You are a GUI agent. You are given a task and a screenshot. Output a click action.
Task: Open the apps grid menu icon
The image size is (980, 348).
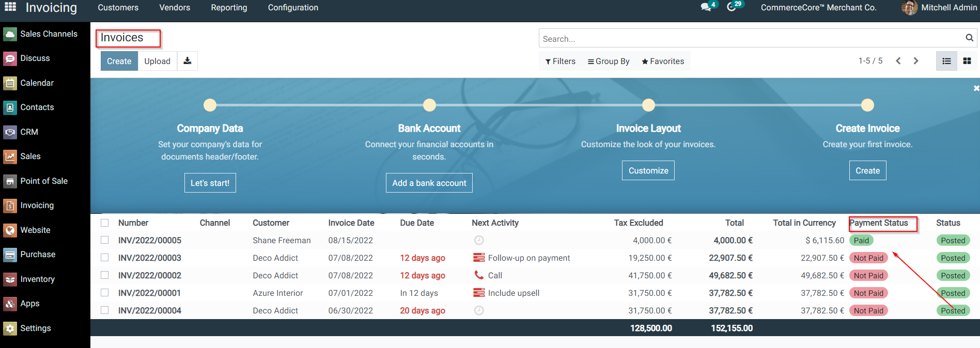[10, 7]
